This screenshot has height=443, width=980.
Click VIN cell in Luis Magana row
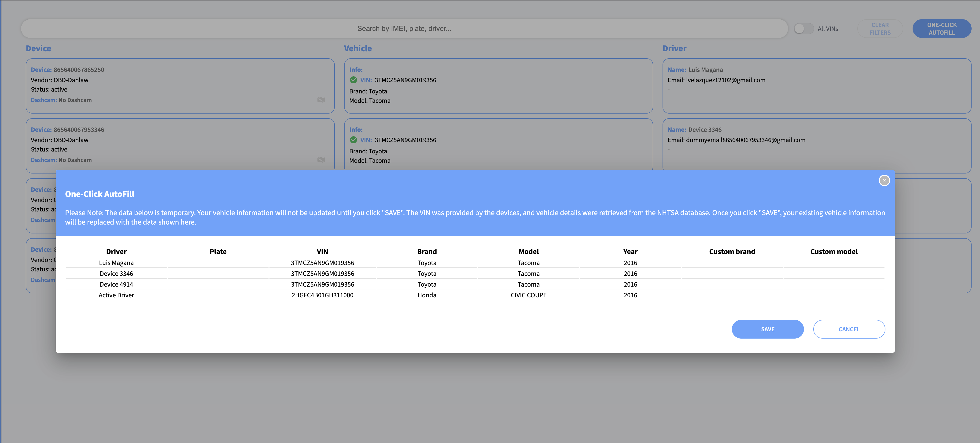tap(322, 263)
